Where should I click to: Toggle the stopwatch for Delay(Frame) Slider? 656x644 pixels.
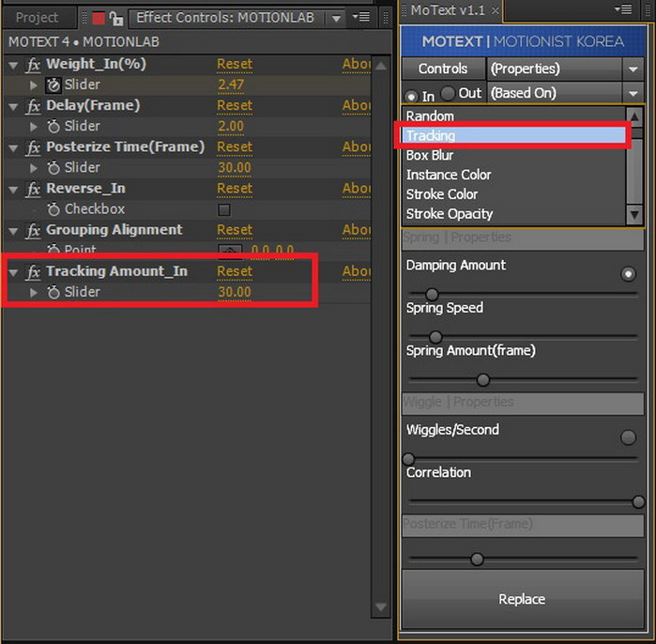point(53,127)
